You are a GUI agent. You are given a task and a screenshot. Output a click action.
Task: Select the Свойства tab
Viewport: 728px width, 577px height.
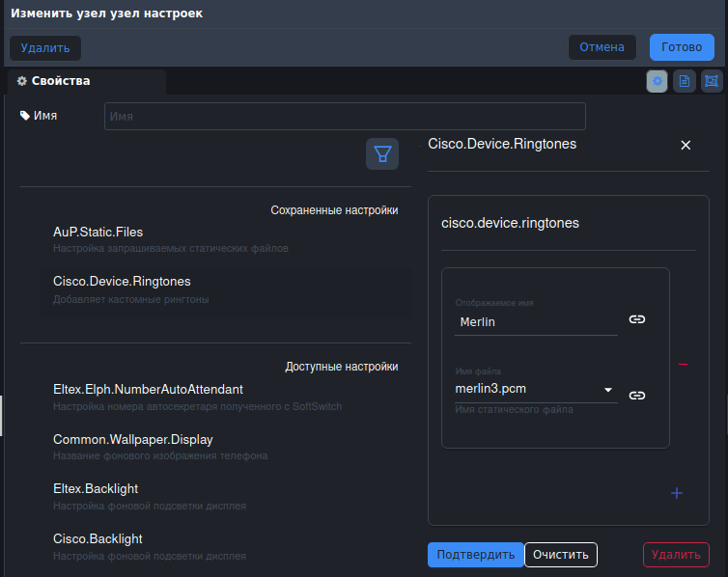point(86,82)
